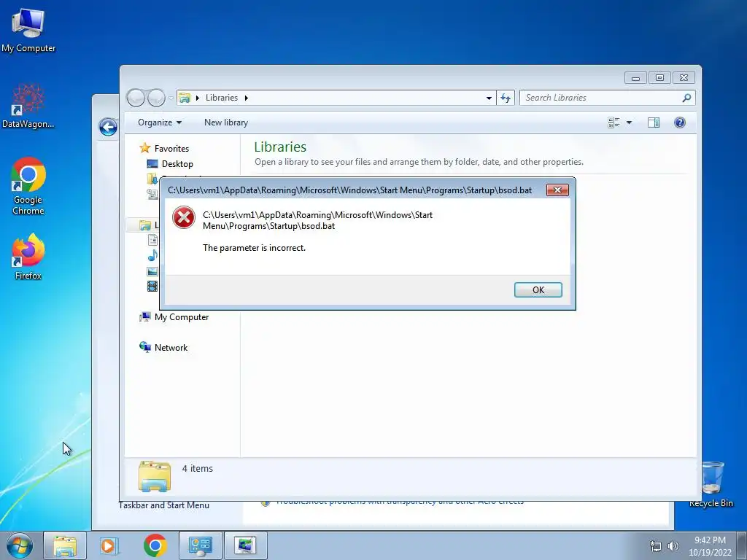Click the change your view icon

pyautogui.click(x=614, y=122)
